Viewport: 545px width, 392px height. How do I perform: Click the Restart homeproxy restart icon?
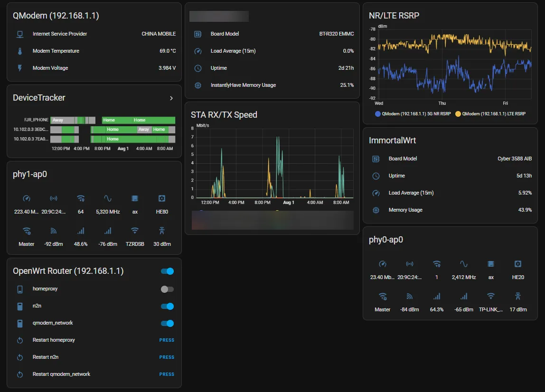coord(20,340)
